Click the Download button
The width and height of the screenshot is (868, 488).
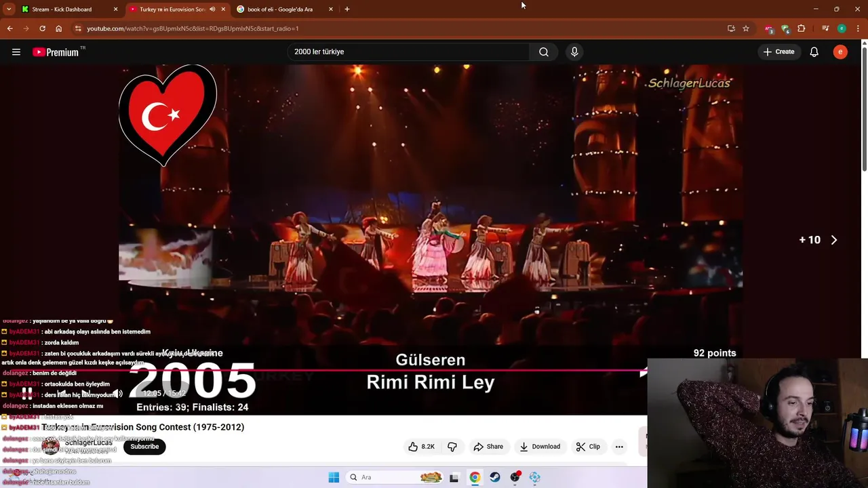pyautogui.click(x=540, y=447)
